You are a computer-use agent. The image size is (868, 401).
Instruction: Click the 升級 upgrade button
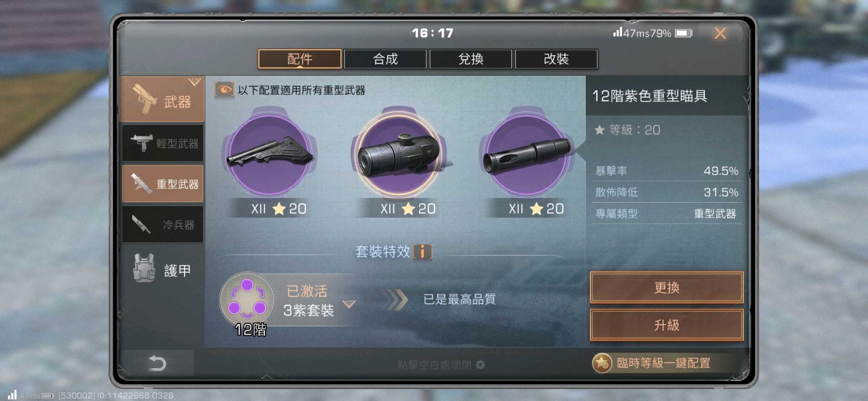(667, 325)
